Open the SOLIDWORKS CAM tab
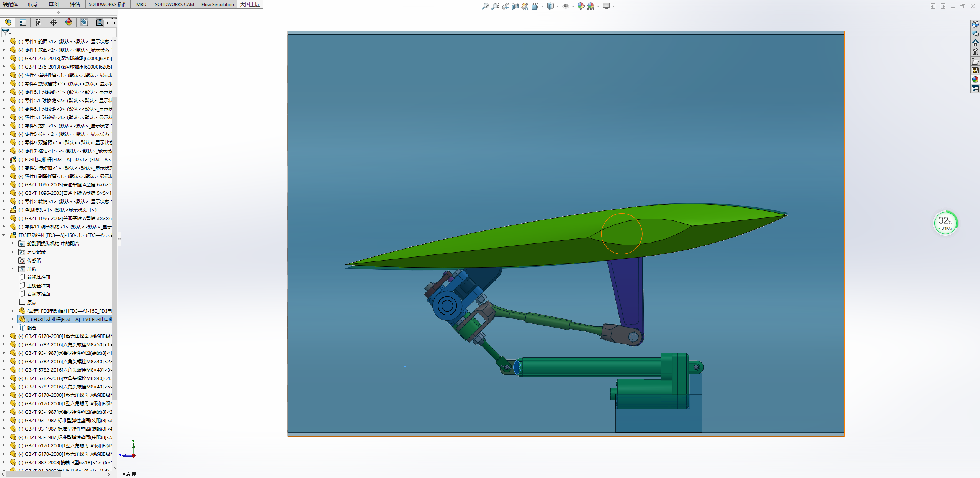The height and width of the screenshot is (478, 980). tap(174, 4)
